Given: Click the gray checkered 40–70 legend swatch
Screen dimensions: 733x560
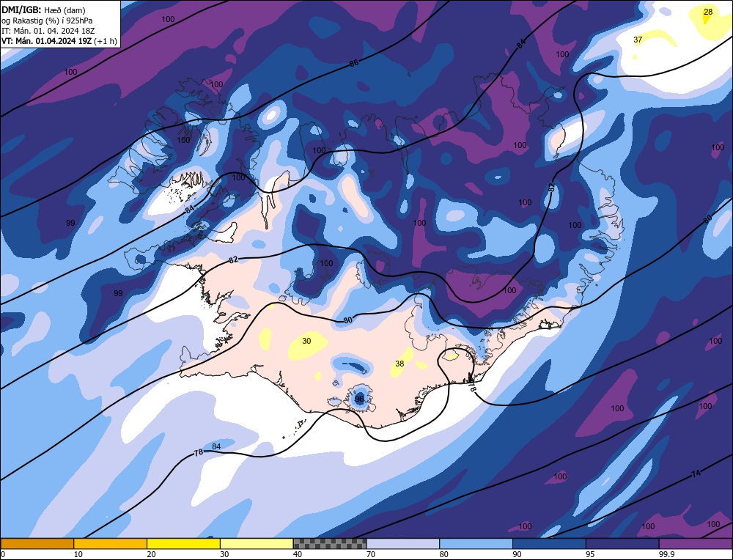Looking at the screenshot, I should (330, 543).
